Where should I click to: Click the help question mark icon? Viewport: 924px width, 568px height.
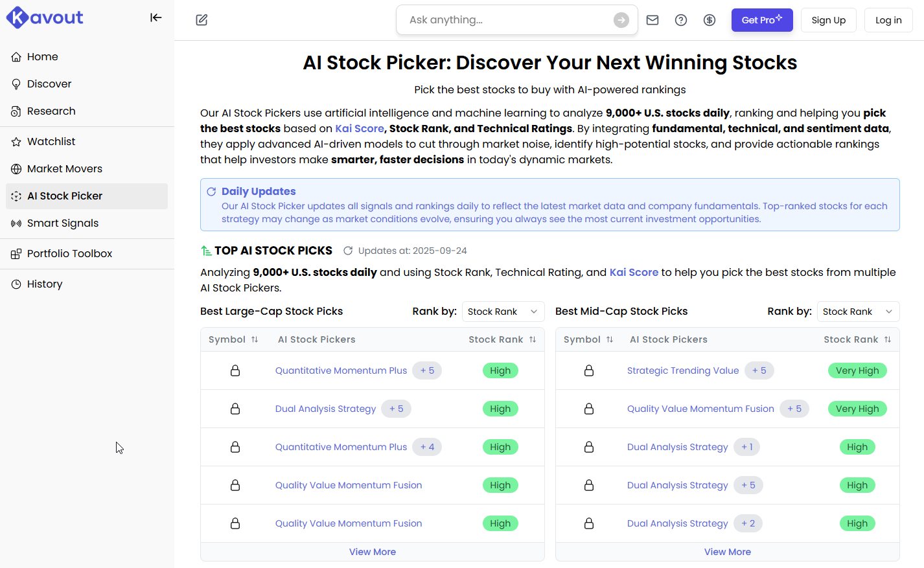[681, 20]
